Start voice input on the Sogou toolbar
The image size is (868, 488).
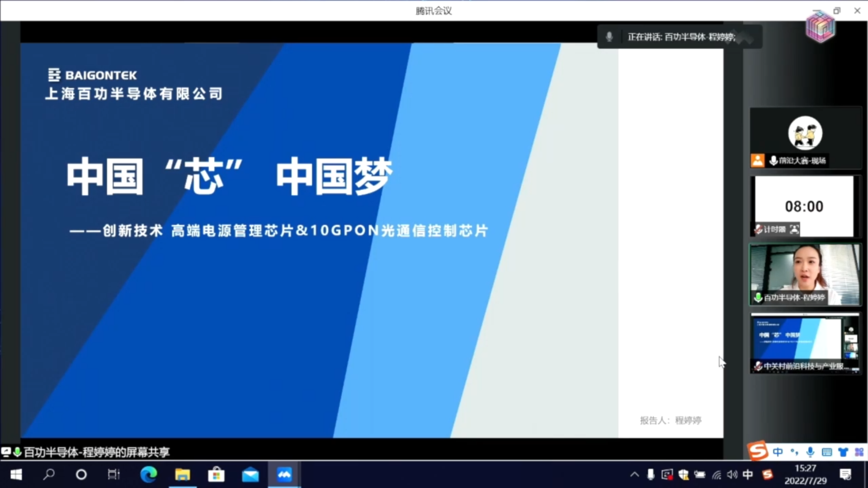point(811,452)
